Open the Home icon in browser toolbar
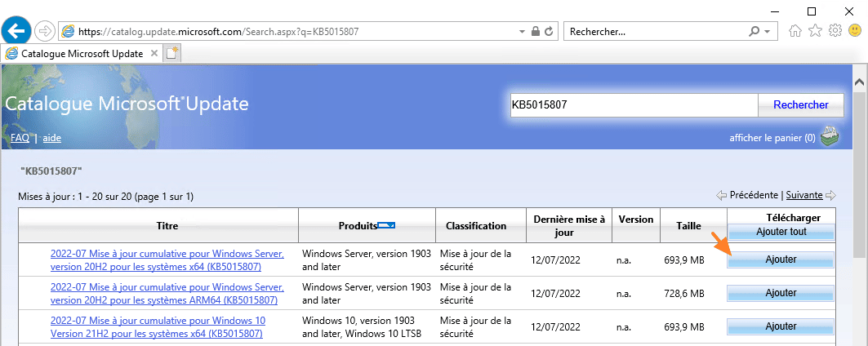The width and height of the screenshot is (868, 346). (x=795, y=32)
